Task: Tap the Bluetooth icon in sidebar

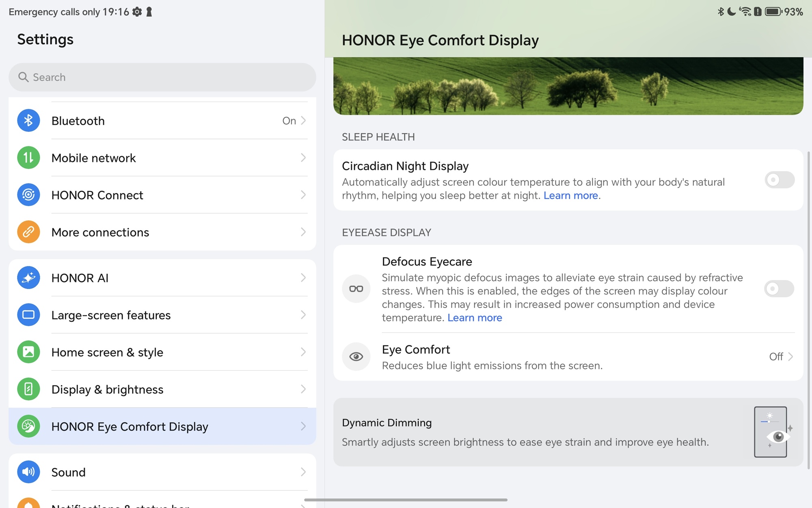Action: 28,120
